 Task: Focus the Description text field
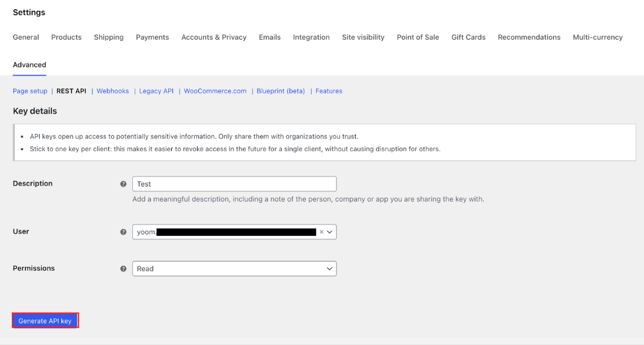coord(234,184)
